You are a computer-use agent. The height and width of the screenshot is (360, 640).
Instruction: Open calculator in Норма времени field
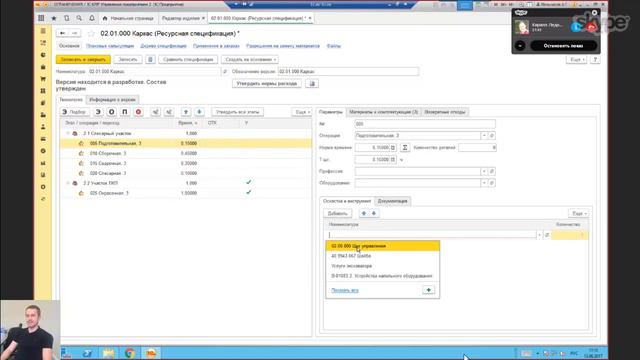tap(393, 148)
